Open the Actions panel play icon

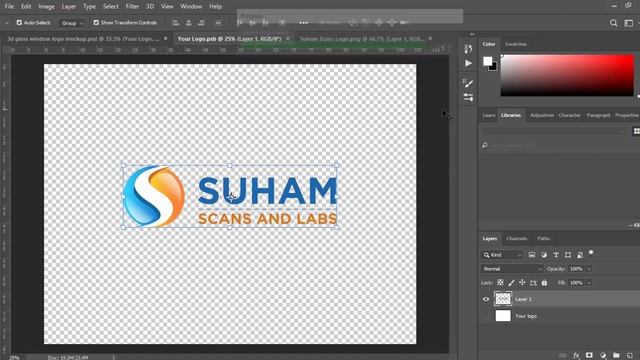pos(468,63)
